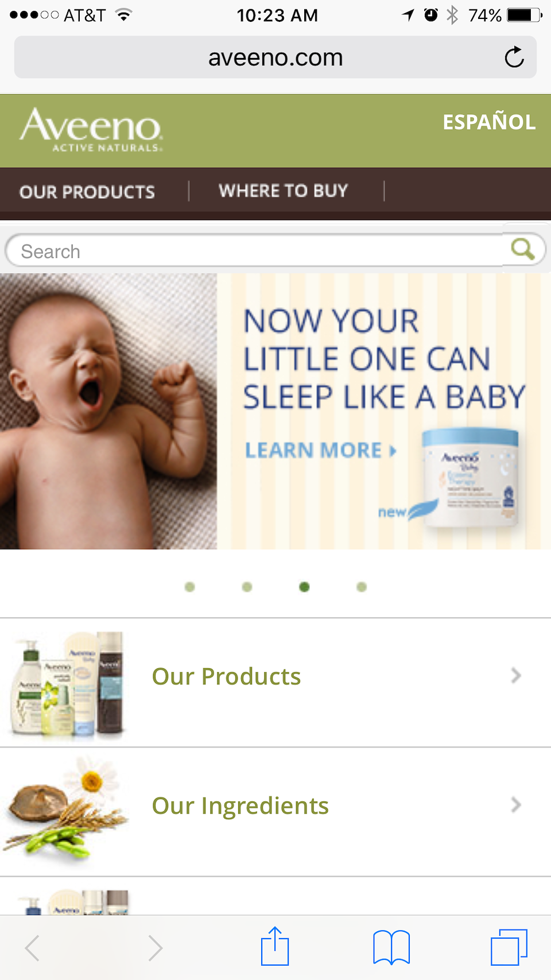Image resolution: width=551 pixels, height=980 pixels.
Task: Go back with Safari back arrow
Action: [33, 947]
